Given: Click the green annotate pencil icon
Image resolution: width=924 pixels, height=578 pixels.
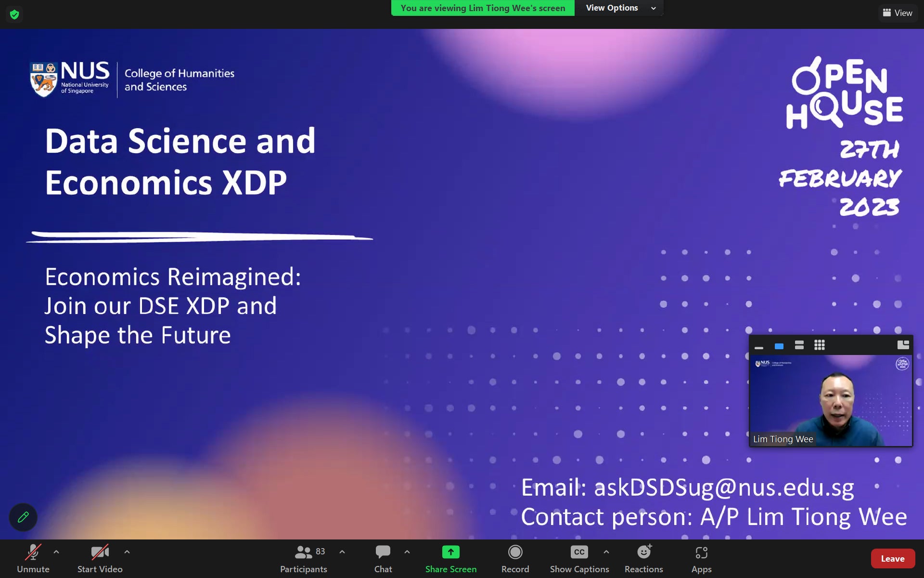Looking at the screenshot, I should tap(23, 517).
